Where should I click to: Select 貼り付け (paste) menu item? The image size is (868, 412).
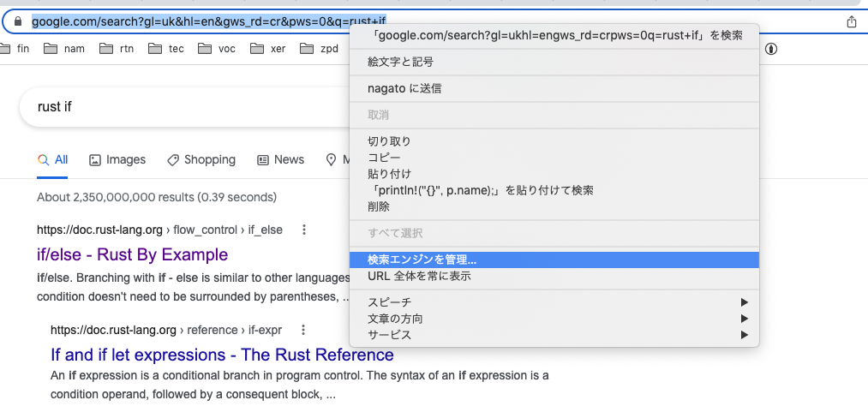pyautogui.click(x=554, y=174)
